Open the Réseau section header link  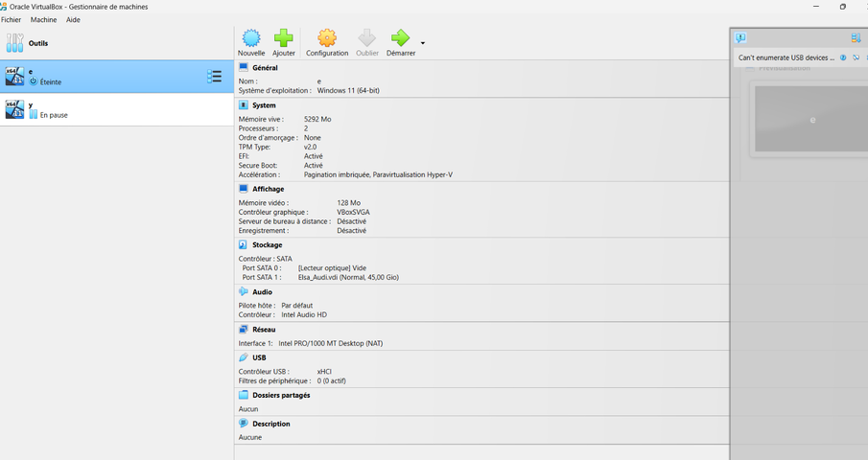click(264, 329)
